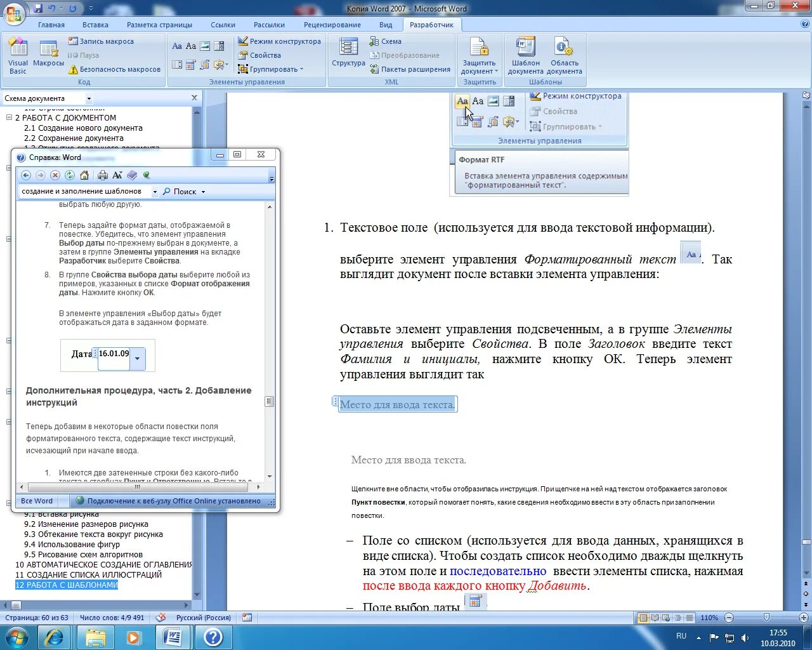The width and height of the screenshot is (812, 650).
Task: Click Шаблон документа button
Action: pos(525,56)
